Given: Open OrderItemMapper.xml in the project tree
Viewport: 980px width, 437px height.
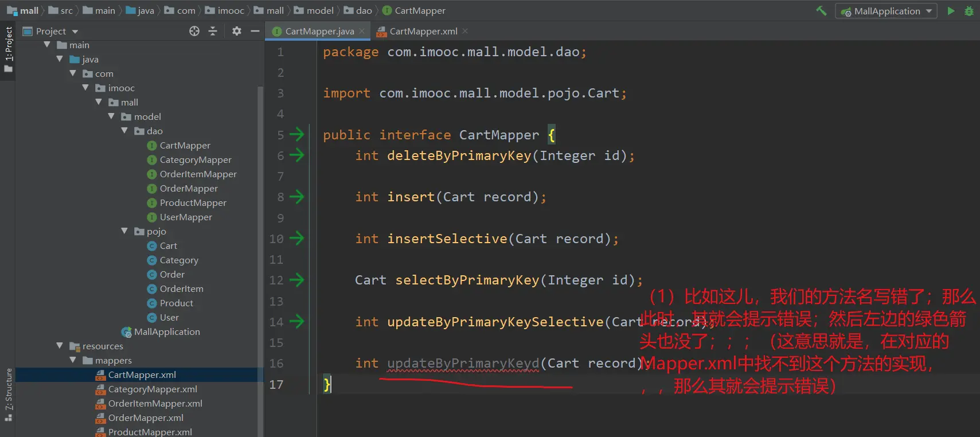Looking at the screenshot, I should 155,403.
